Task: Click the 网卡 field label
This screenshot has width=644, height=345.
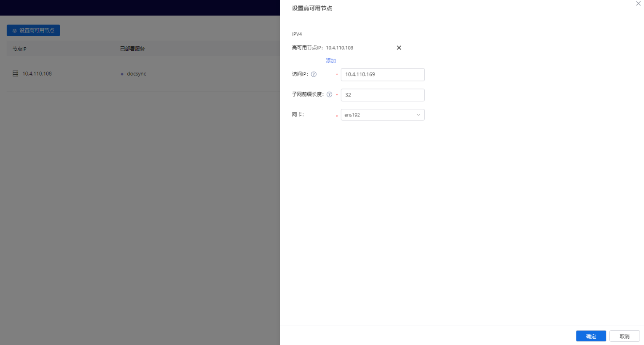Action: click(x=298, y=115)
